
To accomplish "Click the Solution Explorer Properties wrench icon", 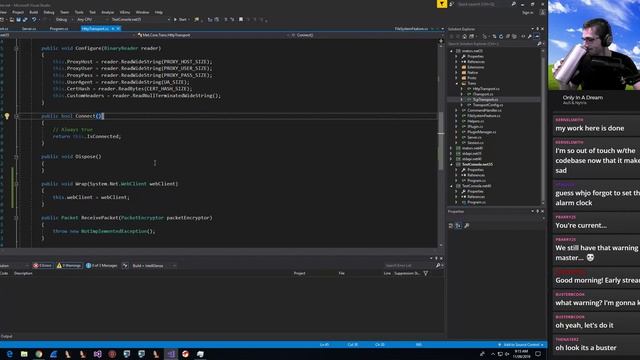I will click(530, 37).
